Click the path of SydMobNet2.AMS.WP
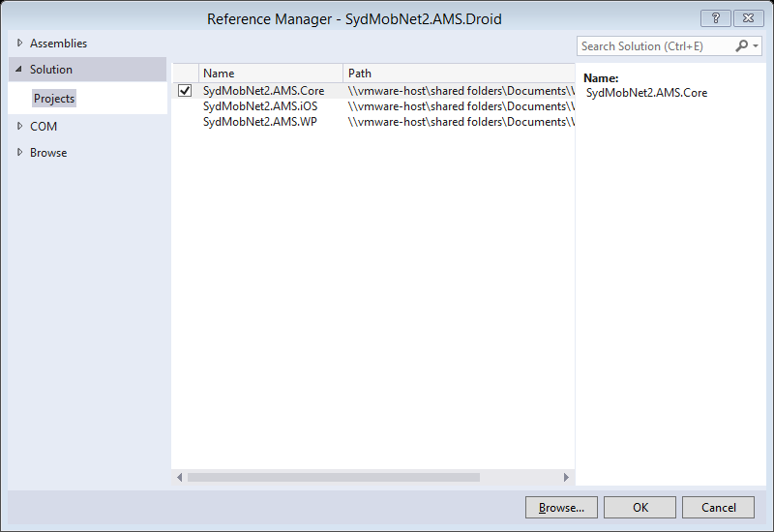This screenshot has width=774, height=532. [461, 122]
